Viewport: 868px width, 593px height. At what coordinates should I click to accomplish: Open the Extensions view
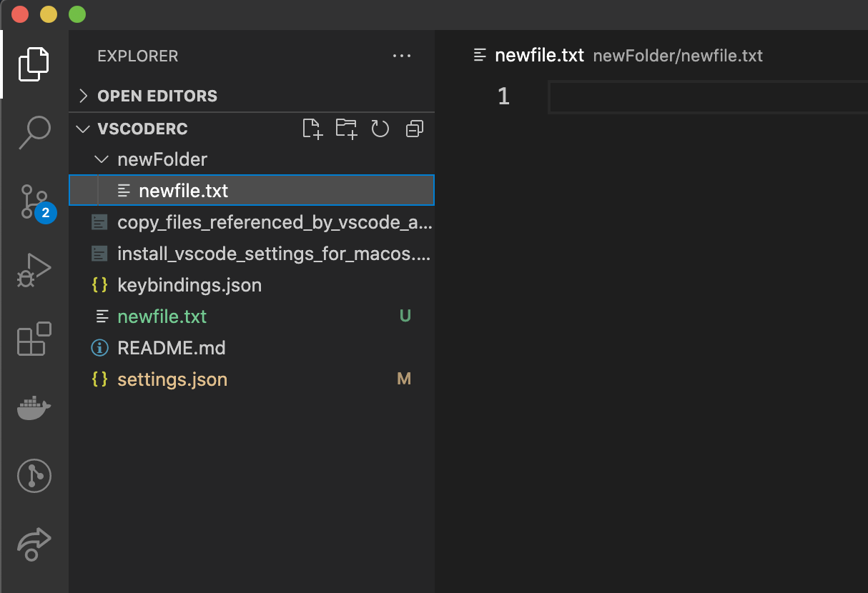pos(34,339)
